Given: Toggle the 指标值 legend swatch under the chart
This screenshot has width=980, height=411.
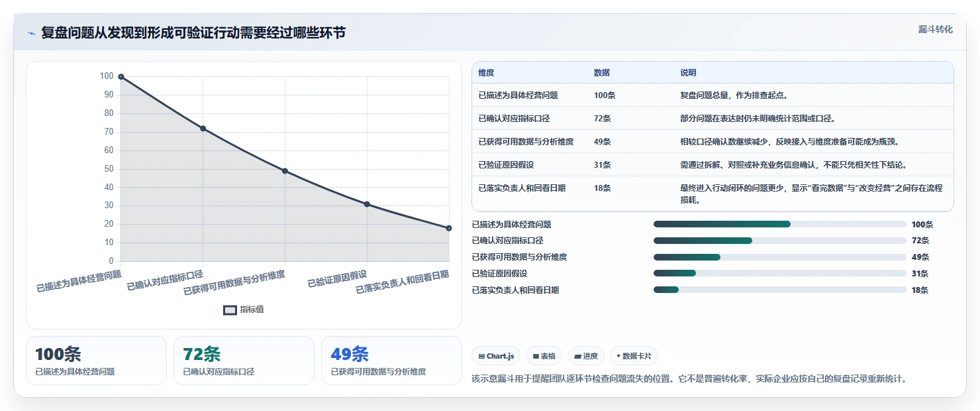Looking at the screenshot, I should tap(230, 310).
